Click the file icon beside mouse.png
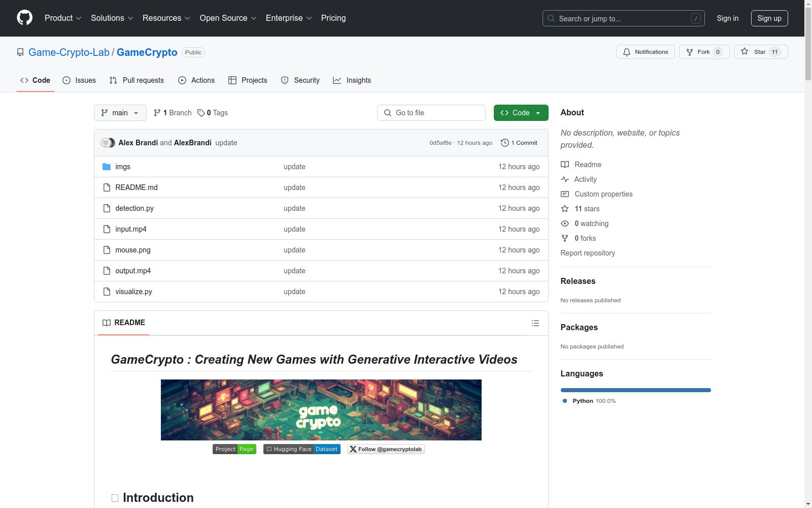Viewport: 812px width, 508px height. tap(107, 250)
